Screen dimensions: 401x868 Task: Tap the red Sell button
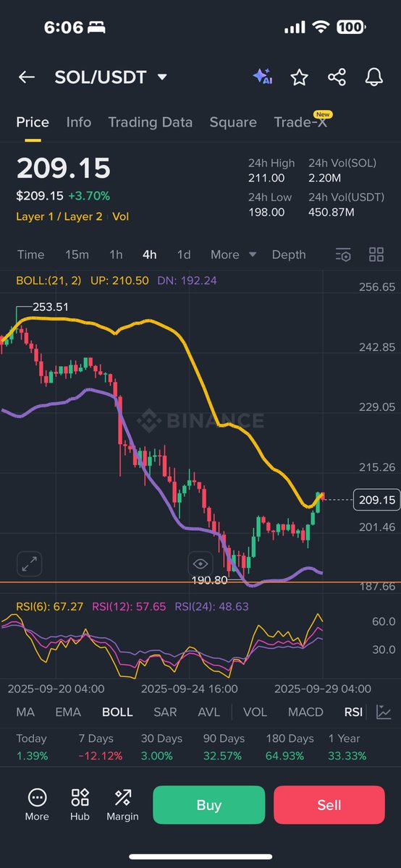(x=329, y=805)
